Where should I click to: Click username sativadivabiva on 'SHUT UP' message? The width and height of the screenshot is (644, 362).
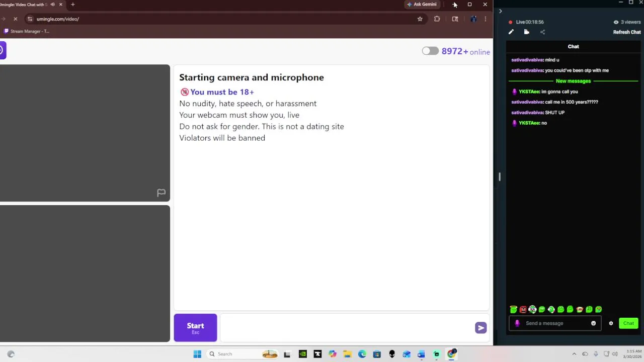pos(527,113)
